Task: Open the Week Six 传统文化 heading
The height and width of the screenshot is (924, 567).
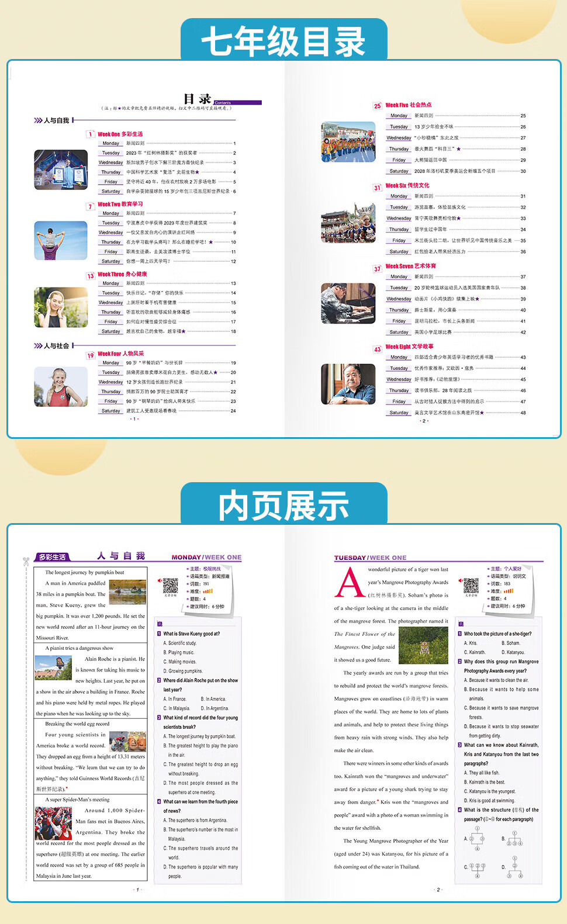Action: point(407,185)
